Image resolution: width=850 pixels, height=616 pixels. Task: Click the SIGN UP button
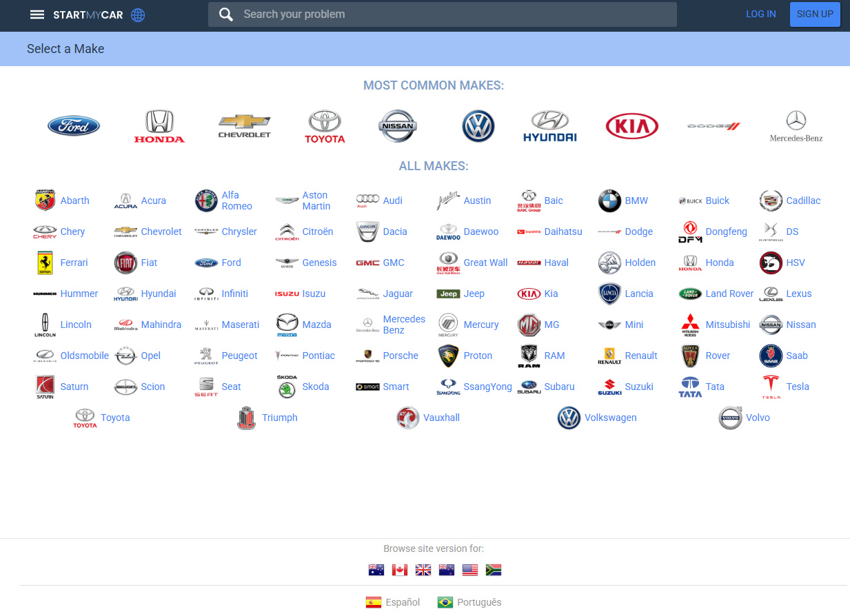click(x=815, y=14)
